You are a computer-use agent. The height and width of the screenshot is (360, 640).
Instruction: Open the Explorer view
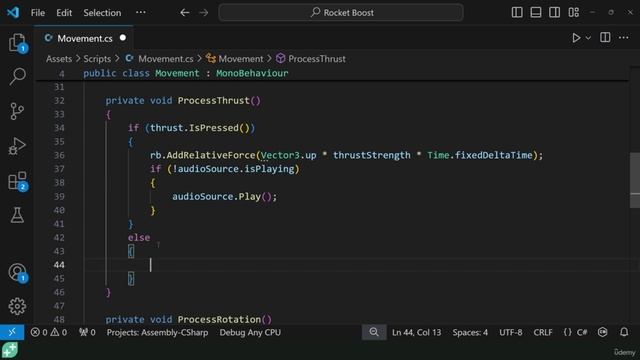click(x=17, y=42)
